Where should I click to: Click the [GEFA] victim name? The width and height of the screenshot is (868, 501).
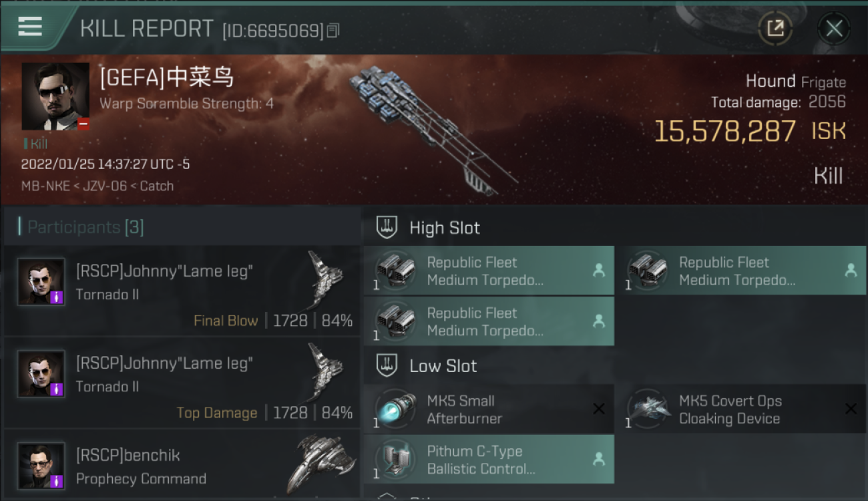167,77
